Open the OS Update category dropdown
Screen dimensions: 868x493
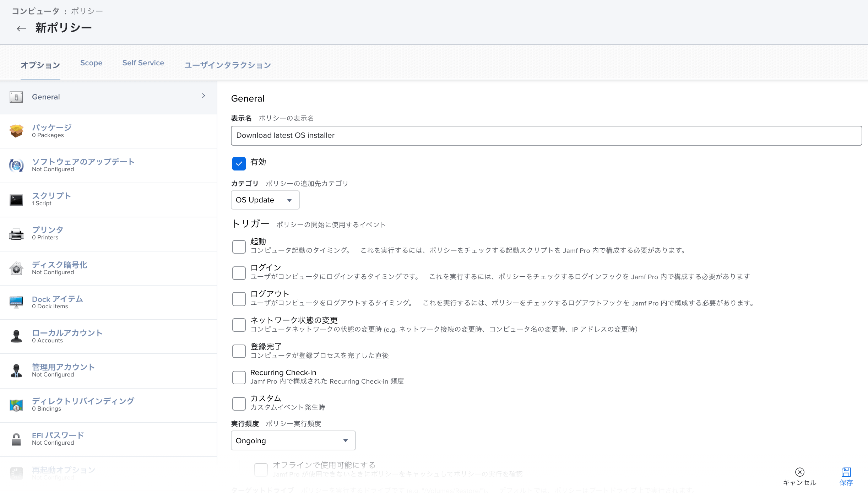265,200
